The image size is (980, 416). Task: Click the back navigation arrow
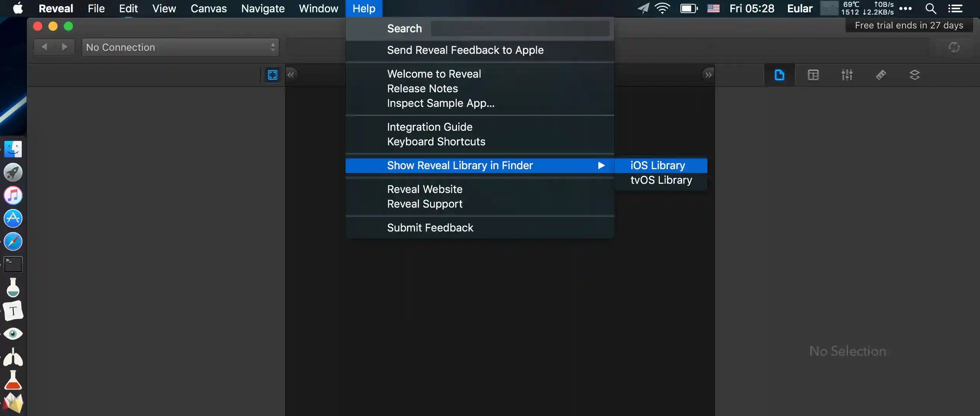[x=44, y=47]
